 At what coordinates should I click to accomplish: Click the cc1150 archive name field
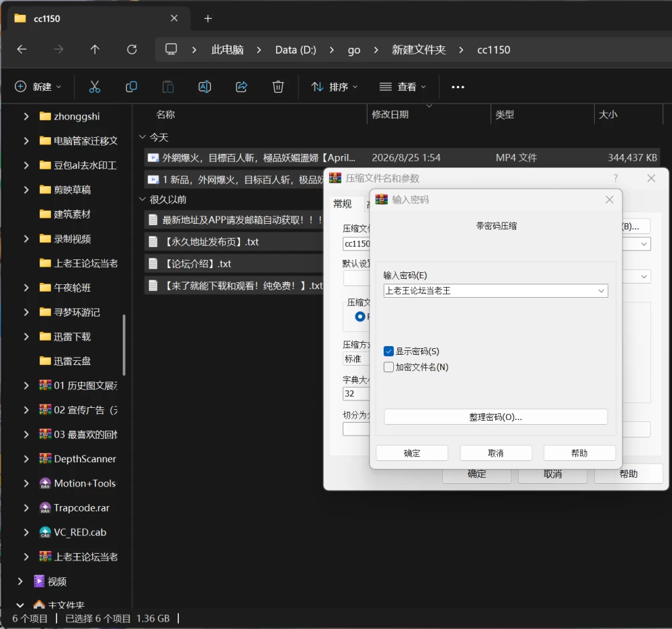click(x=356, y=244)
